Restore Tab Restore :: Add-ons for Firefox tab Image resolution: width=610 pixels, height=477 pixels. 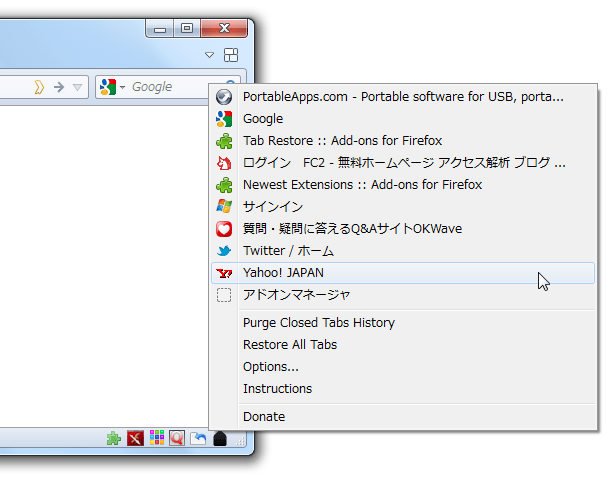coord(403,141)
